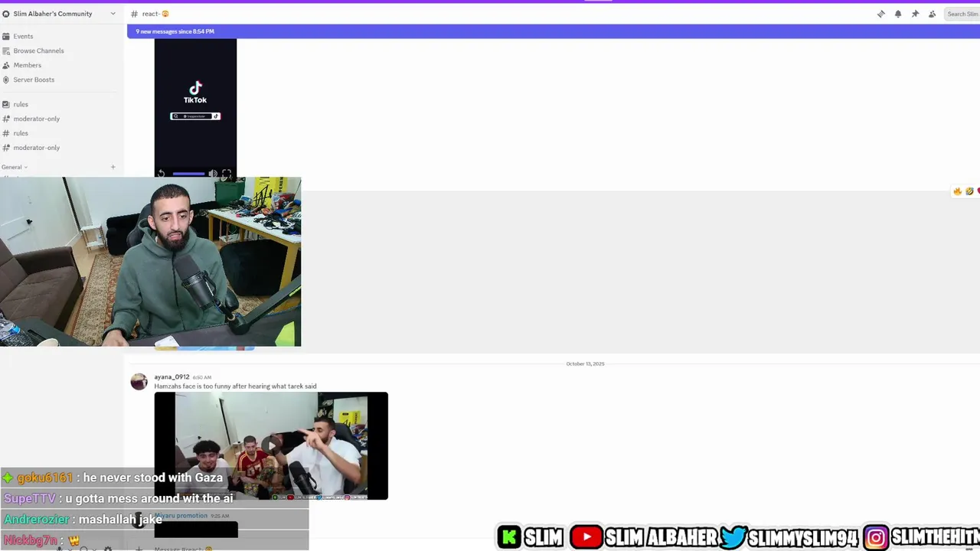Play the video attached by ayana_0912
The height and width of the screenshot is (551, 980).
(271, 445)
